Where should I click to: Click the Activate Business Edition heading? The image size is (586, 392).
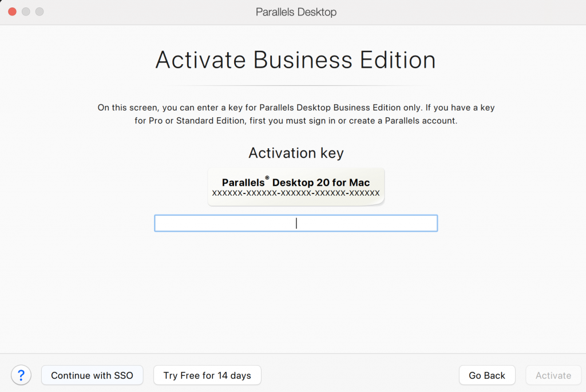pyautogui.click(x=295, y=60)
